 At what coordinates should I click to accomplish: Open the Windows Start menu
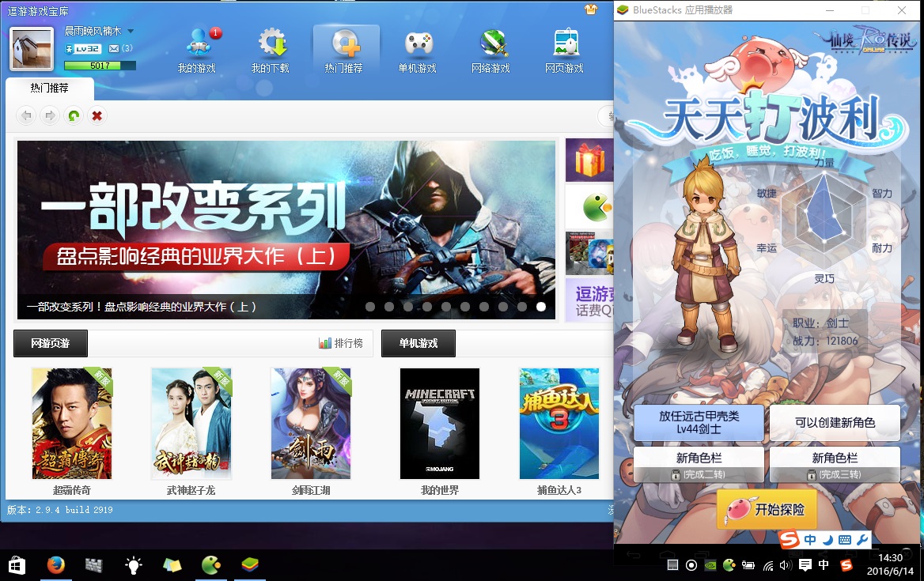point(17,566)
